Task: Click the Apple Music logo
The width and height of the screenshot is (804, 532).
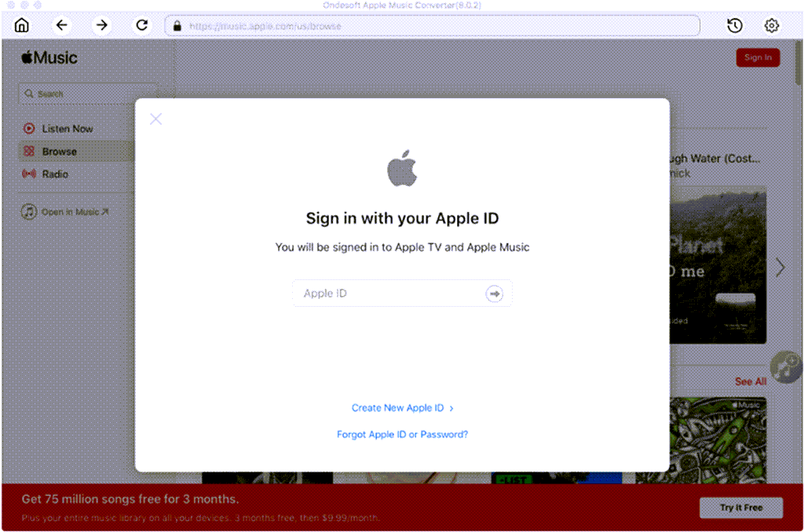Action: point(49,57)
